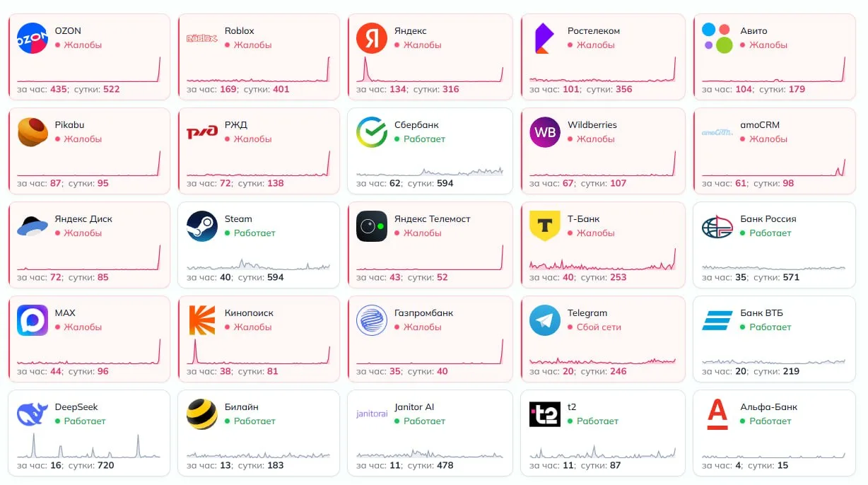Click the Кинопоиск orange logo
The image size is (868, 485).
point(202,320)
